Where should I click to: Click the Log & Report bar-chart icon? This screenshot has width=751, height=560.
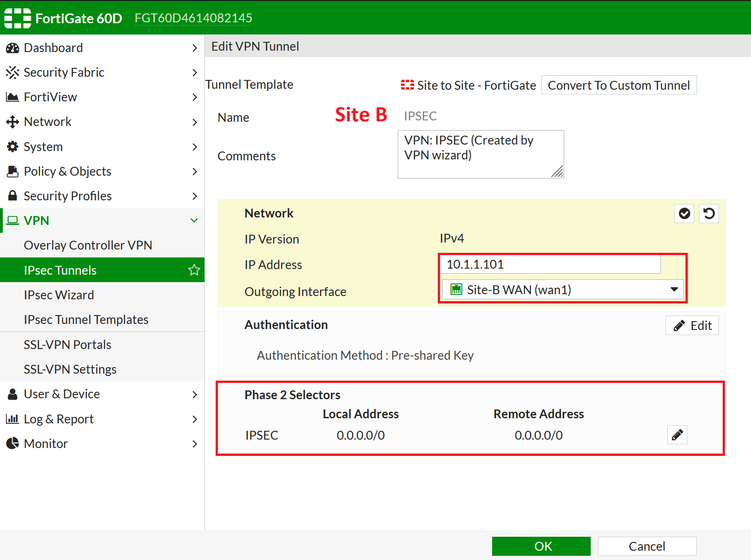(13, 419)
